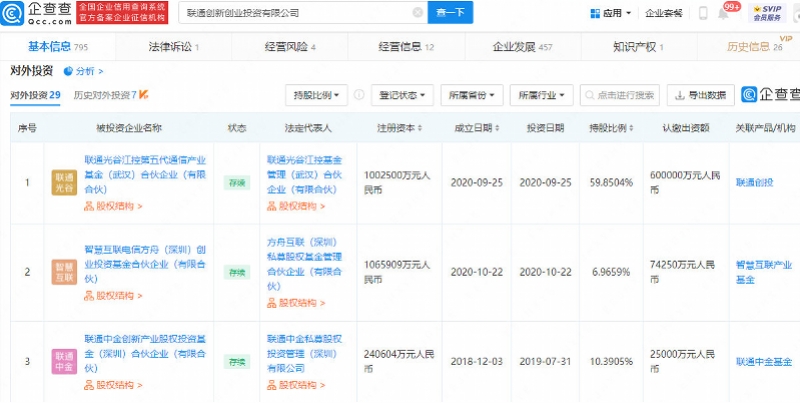Switch to the 企业发展 tab
Screen dimensions: 800x403
coord(522,47)
